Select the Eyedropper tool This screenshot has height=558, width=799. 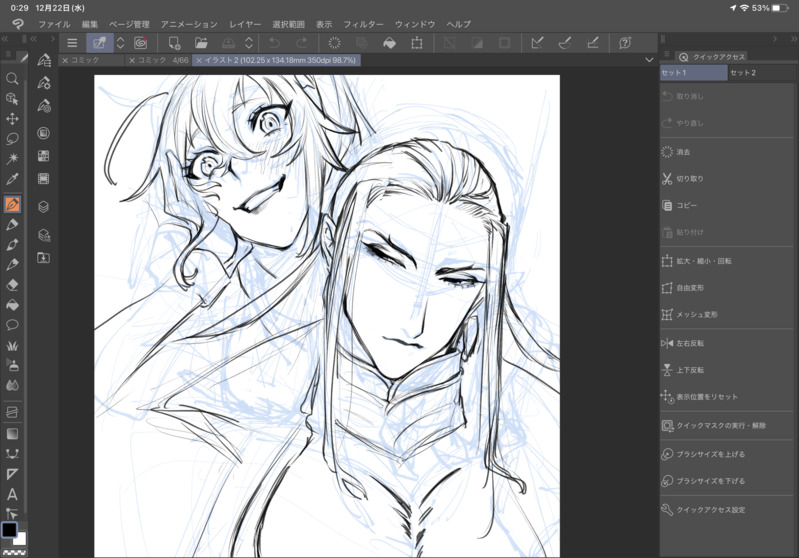pos(12,179)
